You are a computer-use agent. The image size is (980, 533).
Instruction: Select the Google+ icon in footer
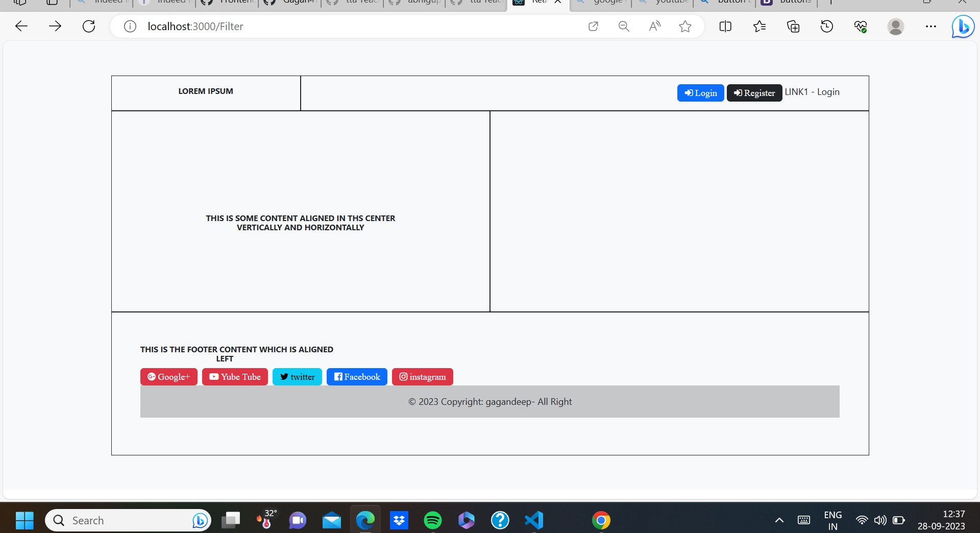coord(152,377)
